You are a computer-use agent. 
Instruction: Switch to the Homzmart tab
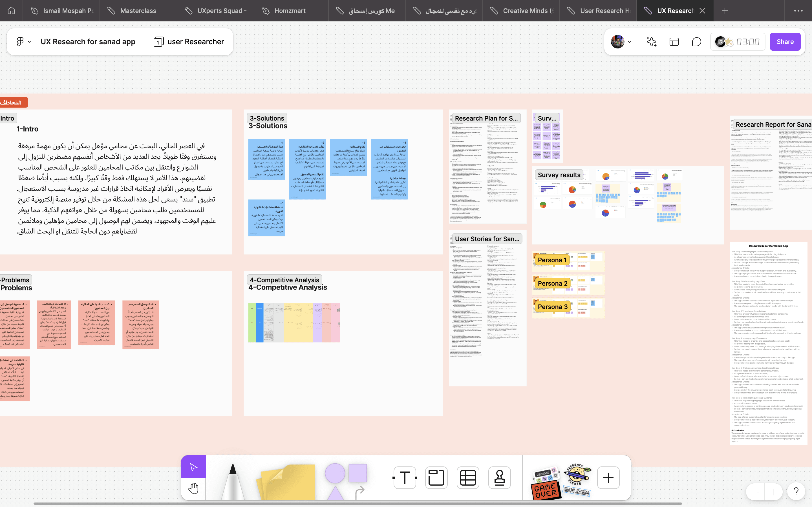[290, 11]
